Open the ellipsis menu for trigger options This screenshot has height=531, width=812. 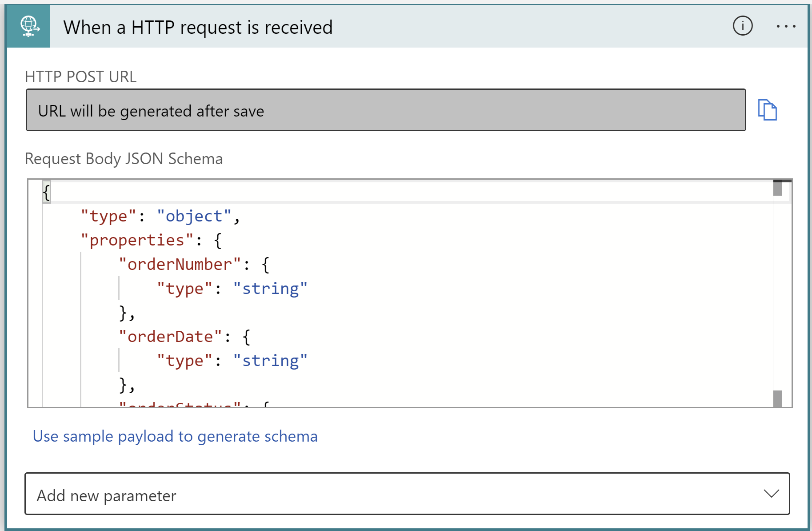785,26
